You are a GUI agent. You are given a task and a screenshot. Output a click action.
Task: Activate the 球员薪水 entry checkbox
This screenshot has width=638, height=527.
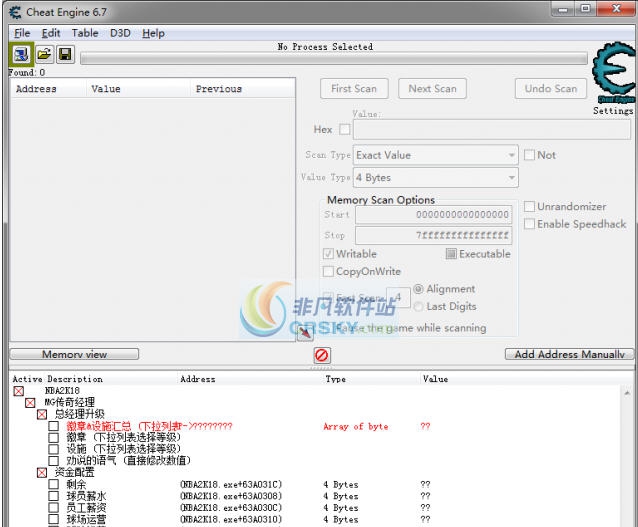[x=53, y=496]
